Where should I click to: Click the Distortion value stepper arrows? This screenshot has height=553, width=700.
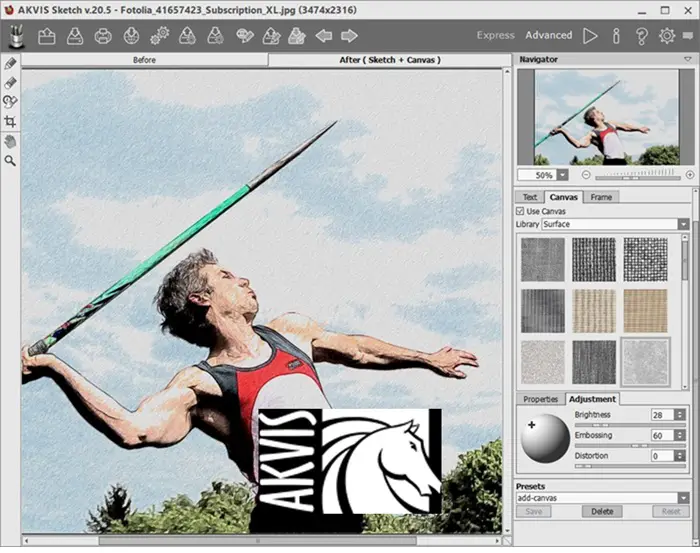coord(680,456)
